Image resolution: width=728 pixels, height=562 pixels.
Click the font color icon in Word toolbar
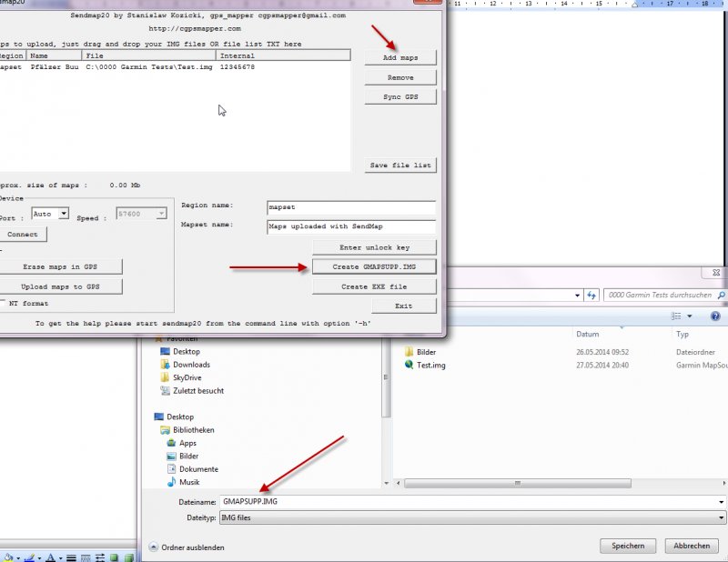point(51,557)
